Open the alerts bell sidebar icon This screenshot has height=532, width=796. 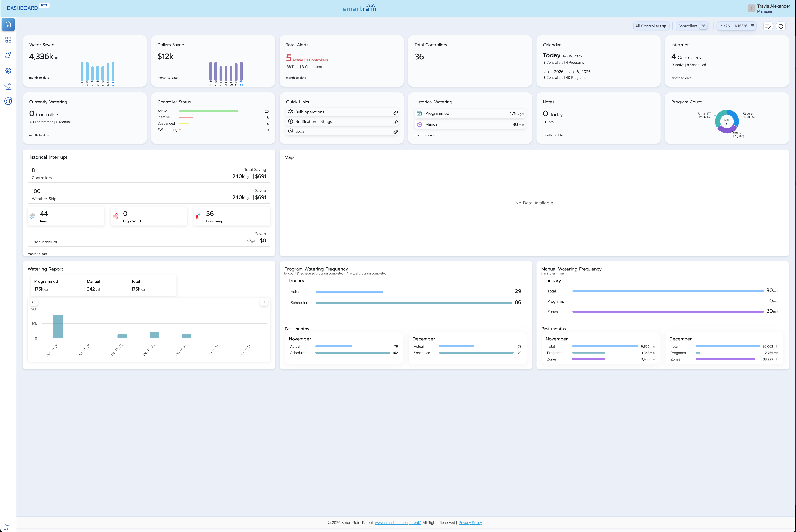[x=8, y=55]
